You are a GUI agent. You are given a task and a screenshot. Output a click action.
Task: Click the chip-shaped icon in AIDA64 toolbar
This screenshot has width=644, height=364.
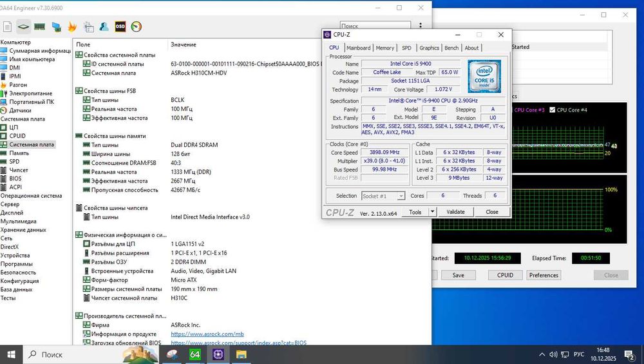(x=23, y=26)
